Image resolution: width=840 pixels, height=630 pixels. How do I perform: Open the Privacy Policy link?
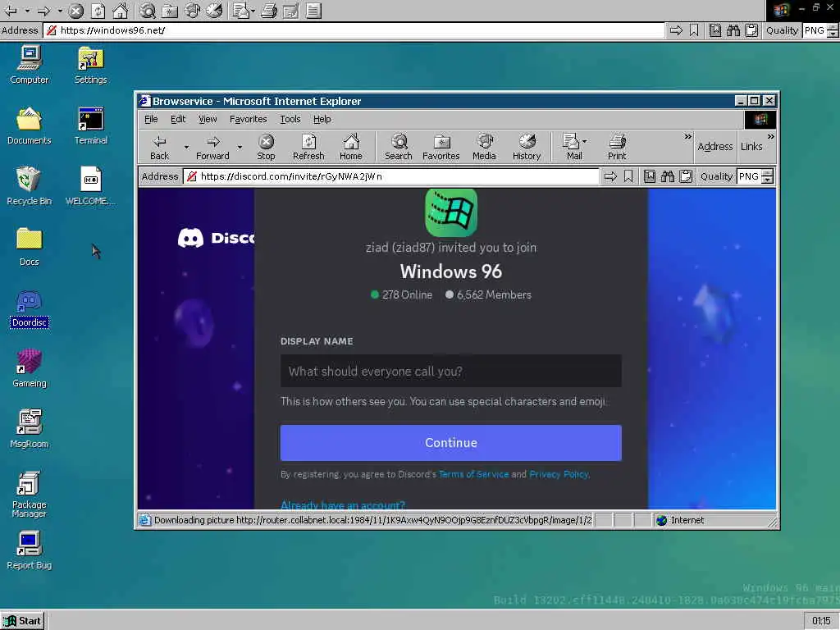[x=559, y=474]
